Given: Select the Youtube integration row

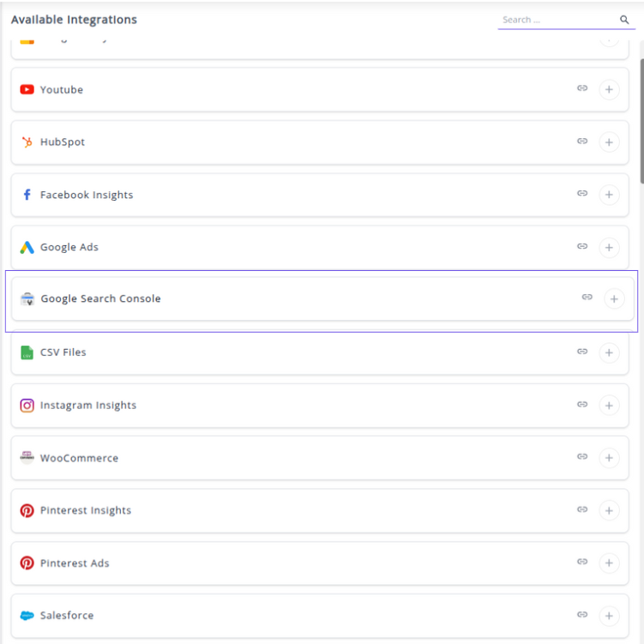Looking at the screenshot, I should (x=62, y=90).
